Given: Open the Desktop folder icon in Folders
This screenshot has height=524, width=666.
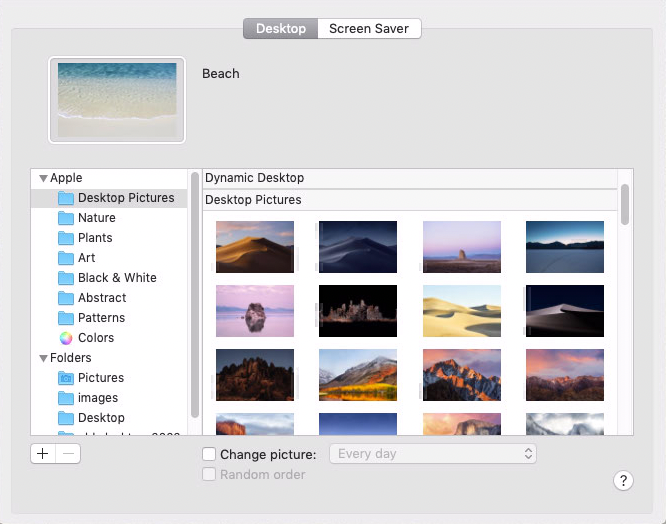Looking at the screenshot, I should 66,418.
